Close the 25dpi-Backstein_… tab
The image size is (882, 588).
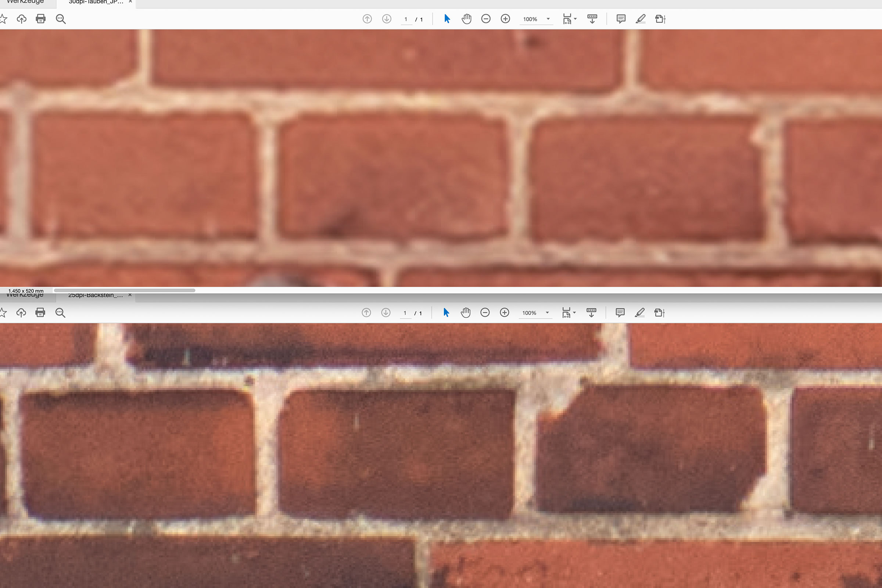click(x=130, y=295)
